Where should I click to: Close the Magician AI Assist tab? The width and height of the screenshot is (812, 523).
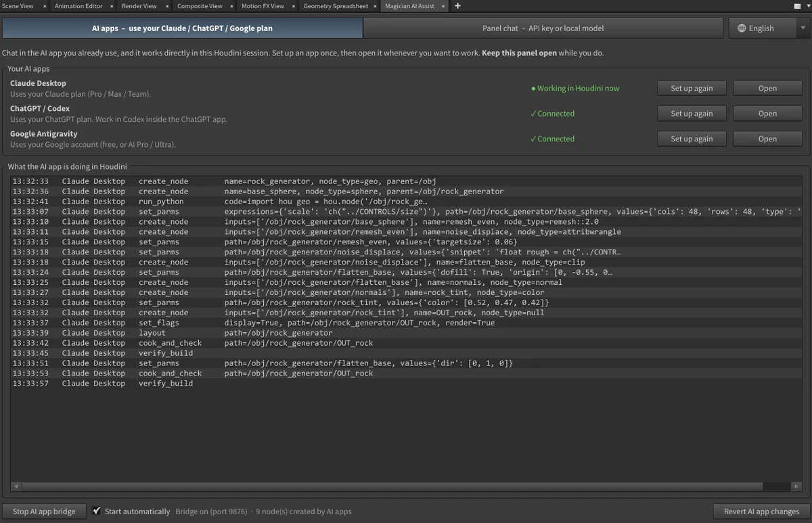(x=444, y=6)
